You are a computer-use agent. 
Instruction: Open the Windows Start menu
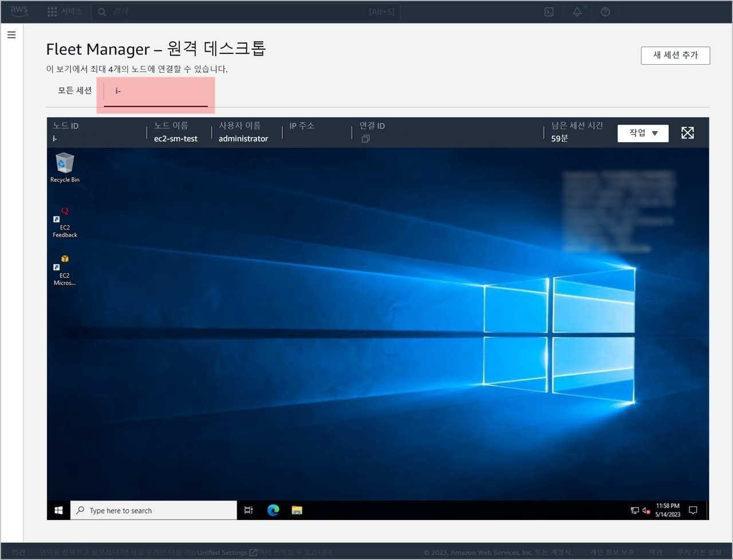coord(58,510)
